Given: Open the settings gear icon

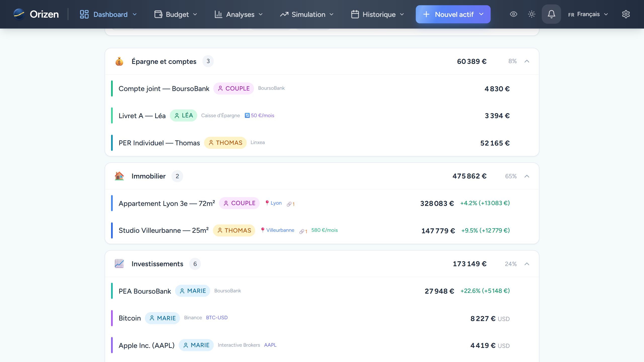Looking at the screenshot, I should pyautogui.click(x=626, y=14).
